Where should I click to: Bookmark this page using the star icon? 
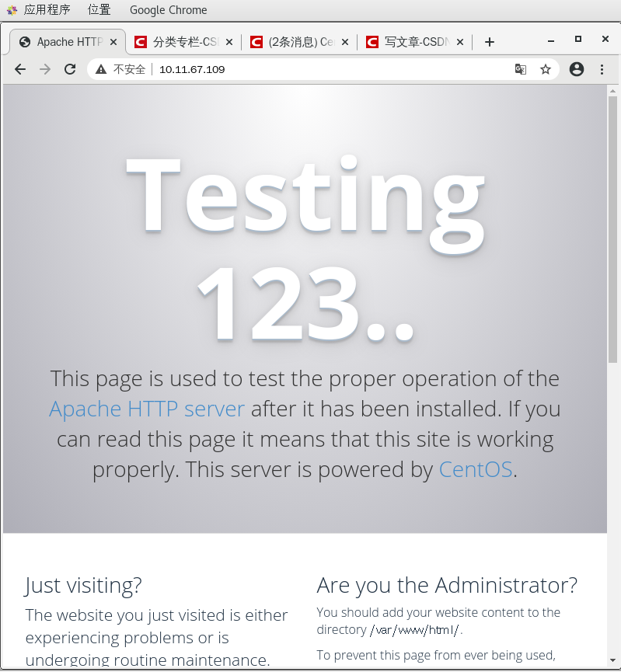click(x=548, y=69)
